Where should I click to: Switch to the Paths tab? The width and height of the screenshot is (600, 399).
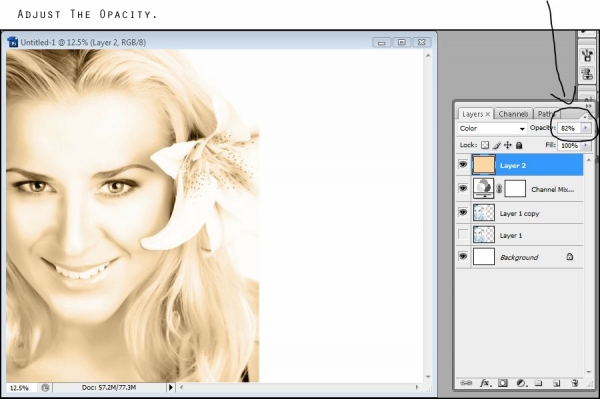546,114
